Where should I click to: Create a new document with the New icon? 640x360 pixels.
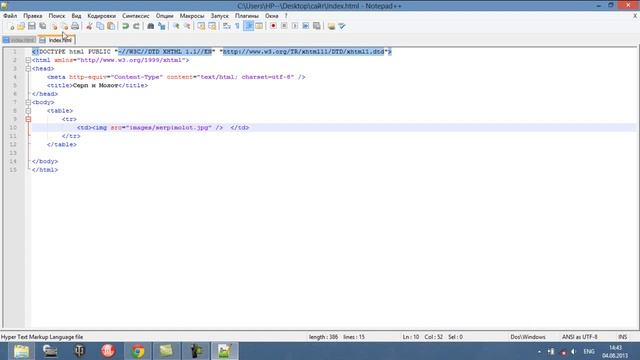(x=11, y=26)
